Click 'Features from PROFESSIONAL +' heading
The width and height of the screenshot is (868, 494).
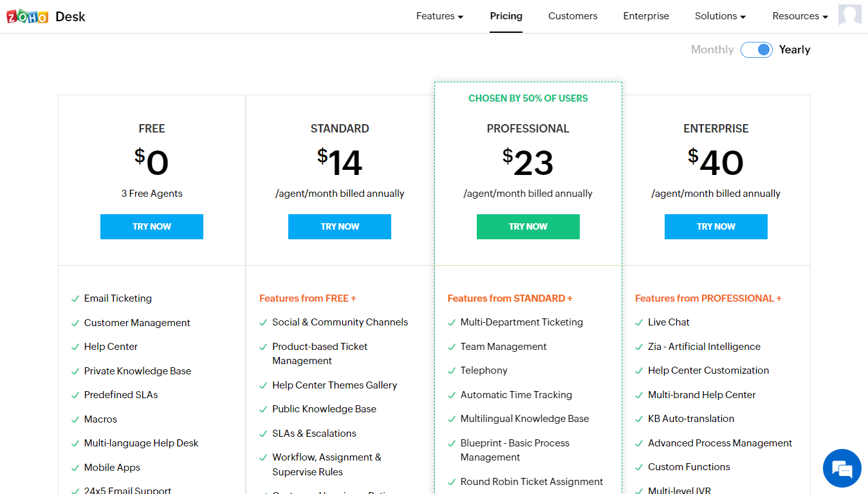(x=708, y=298)
